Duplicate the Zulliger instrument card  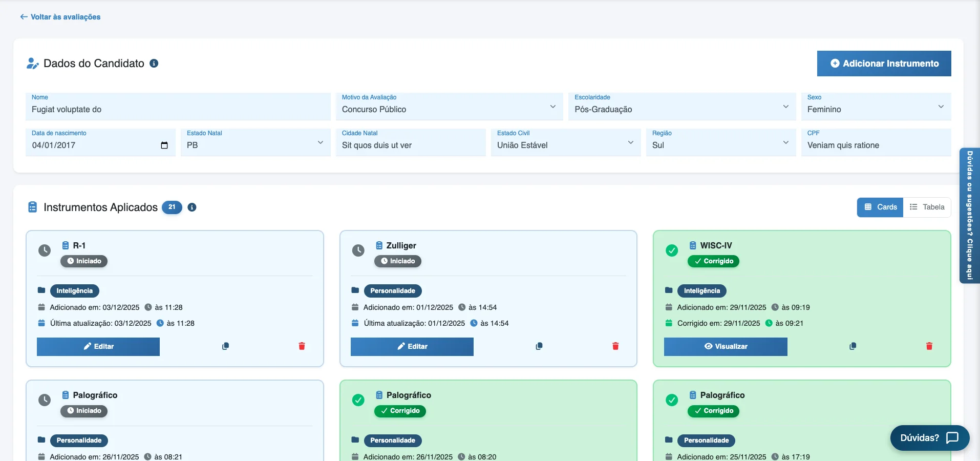click(x=539, y=346)
